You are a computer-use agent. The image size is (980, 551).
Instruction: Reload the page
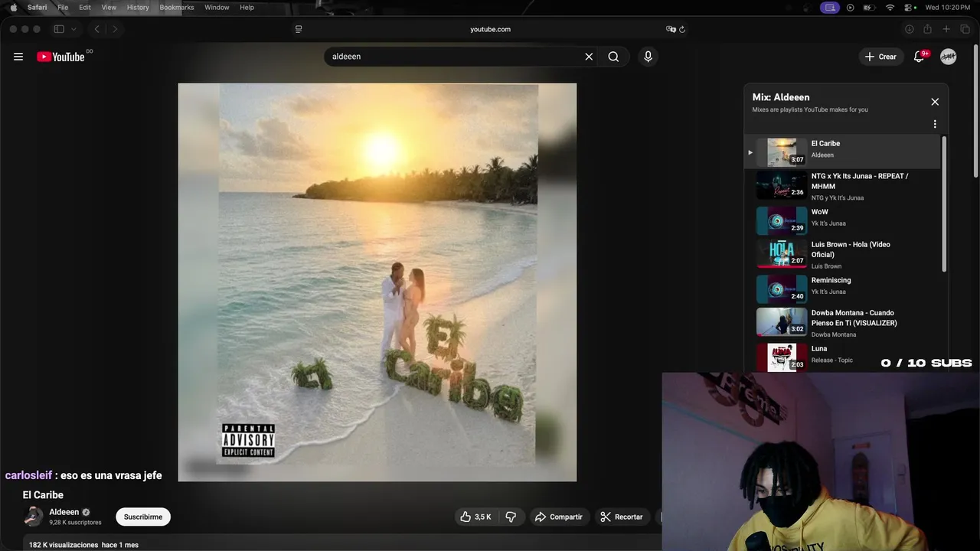[682, 29]
